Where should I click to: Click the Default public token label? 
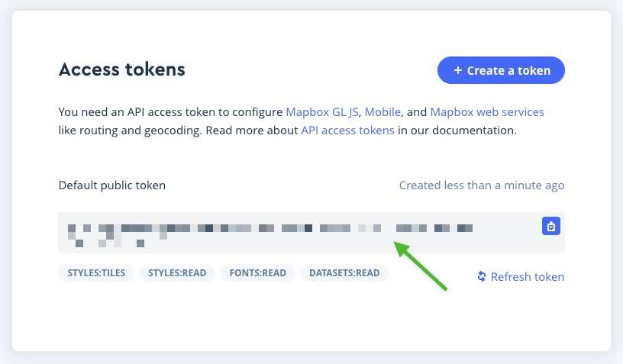(x=112, y=185)
